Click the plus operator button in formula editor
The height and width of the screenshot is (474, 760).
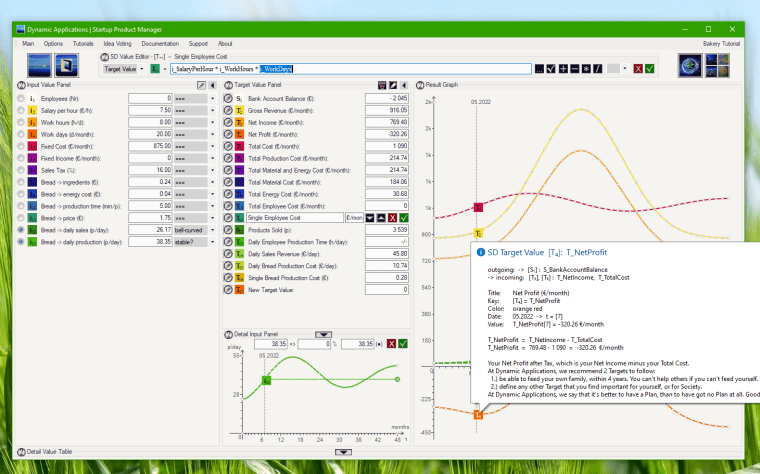[x=562, y=68]
